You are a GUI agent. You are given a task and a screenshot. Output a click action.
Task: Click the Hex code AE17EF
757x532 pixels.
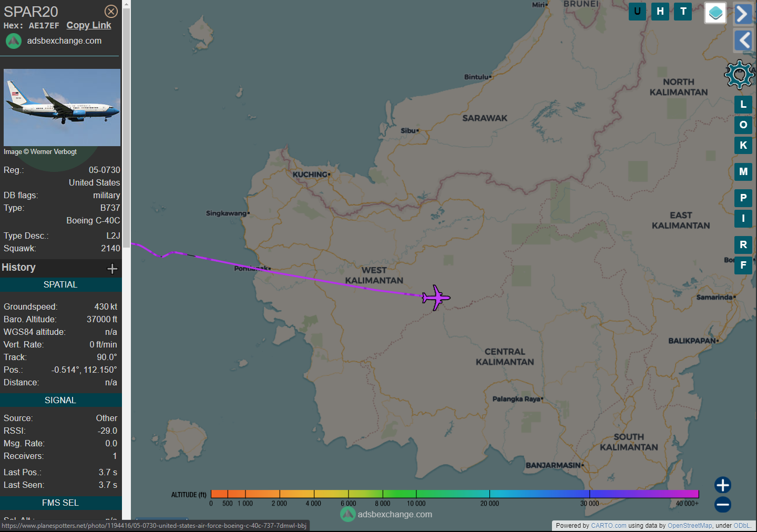click(44, 26)
